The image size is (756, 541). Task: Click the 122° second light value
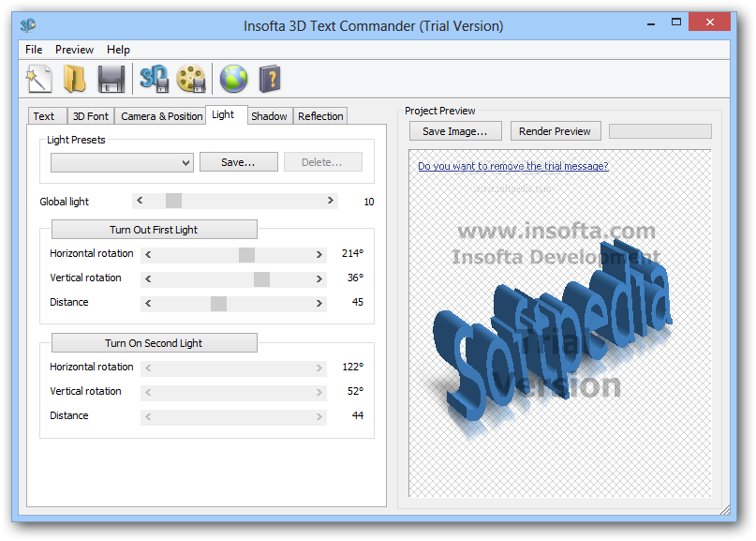point(352,367)
